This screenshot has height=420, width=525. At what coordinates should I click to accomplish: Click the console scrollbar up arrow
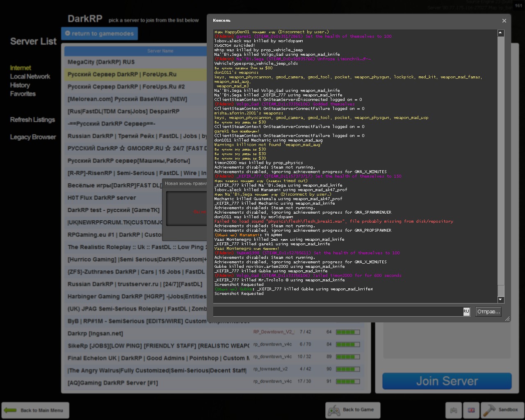[x=500, y=33]
